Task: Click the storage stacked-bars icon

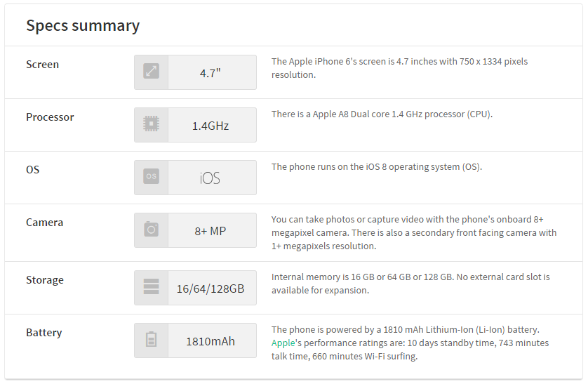Action: tap(151, 287)
